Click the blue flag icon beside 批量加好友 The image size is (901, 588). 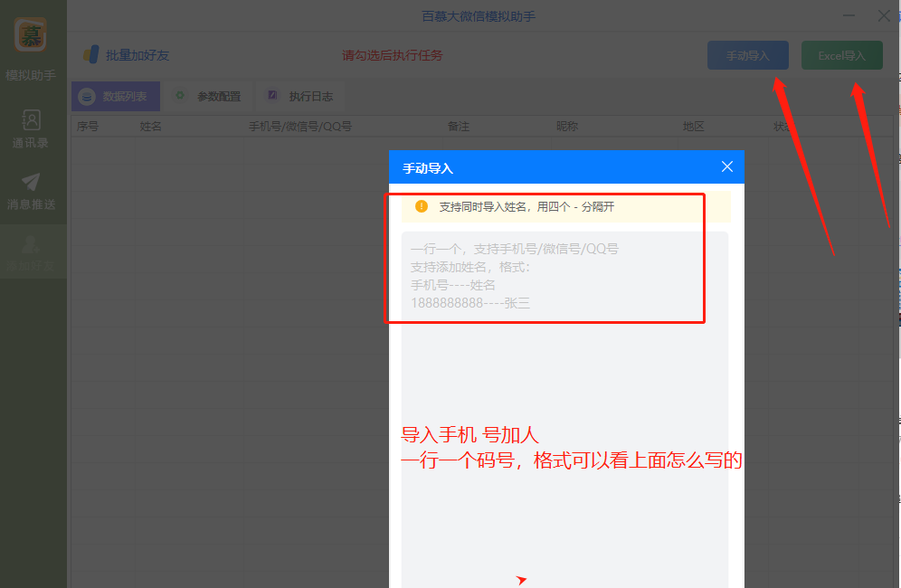point(90,54)
